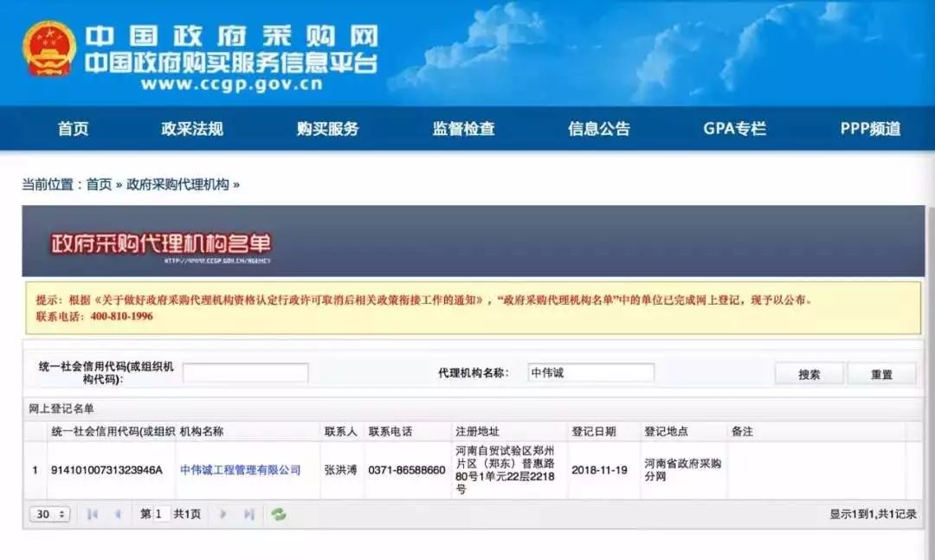Click www.ccgp.gov.cn site address
Viewport: 935px width, 560px height.
pos(233,84)
